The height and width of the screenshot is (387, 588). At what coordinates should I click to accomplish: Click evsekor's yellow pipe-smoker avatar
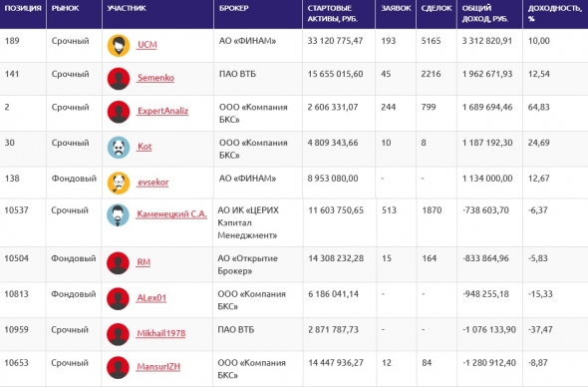[x=119, y=183]
